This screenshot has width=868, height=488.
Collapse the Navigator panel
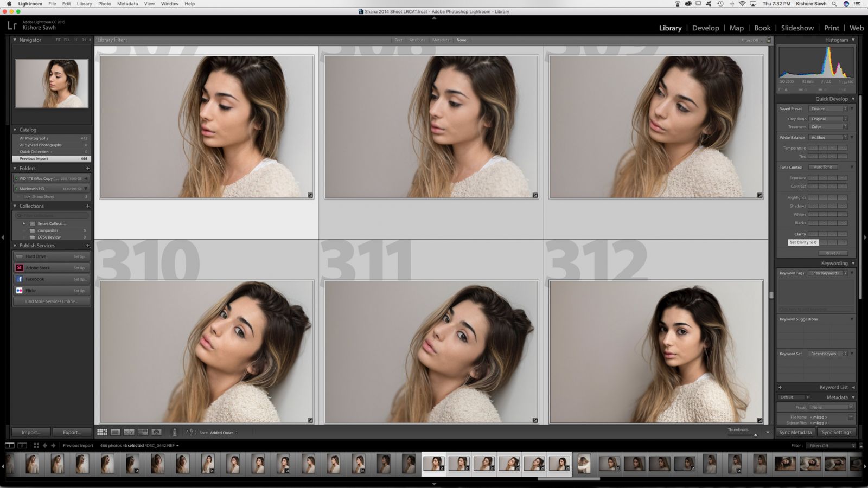tap(15, 40)
